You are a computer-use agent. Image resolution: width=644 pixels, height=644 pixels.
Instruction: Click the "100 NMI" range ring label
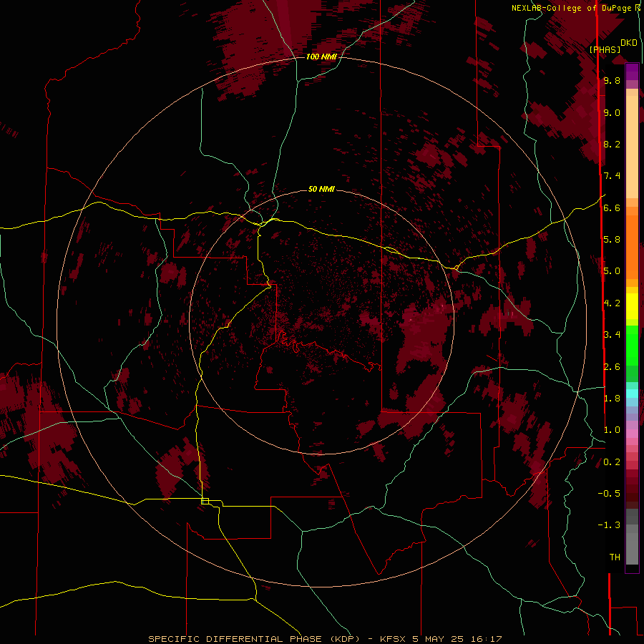[x=321, y=57]
